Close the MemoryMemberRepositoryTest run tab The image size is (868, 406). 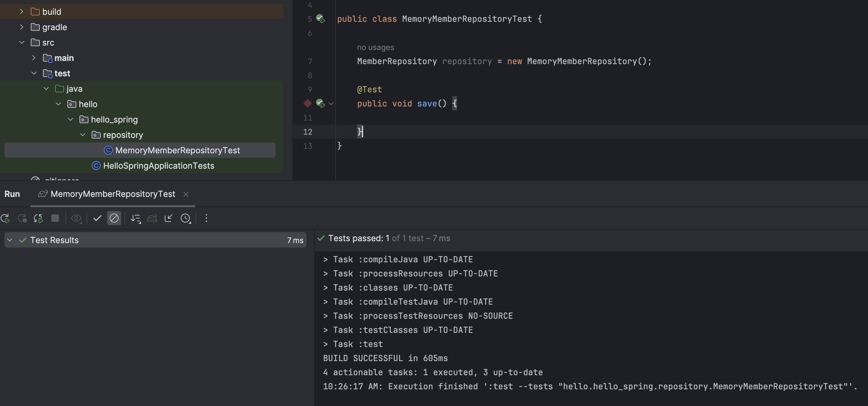186,194
